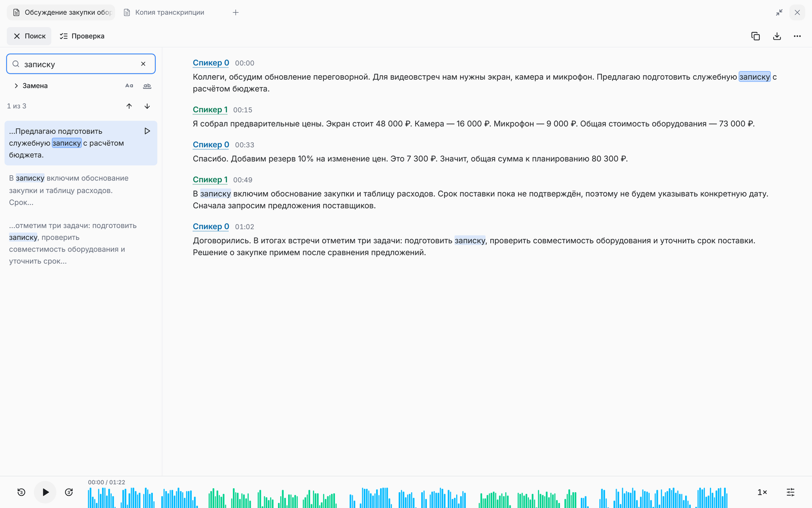Select first result 'Предлагаю подготовить служебную'
Screen dimensions: 812x508
click(81, 143)
